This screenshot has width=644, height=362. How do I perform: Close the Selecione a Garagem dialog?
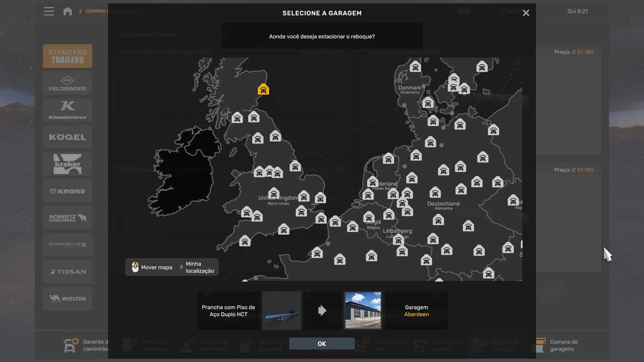[x=526, y=13]
